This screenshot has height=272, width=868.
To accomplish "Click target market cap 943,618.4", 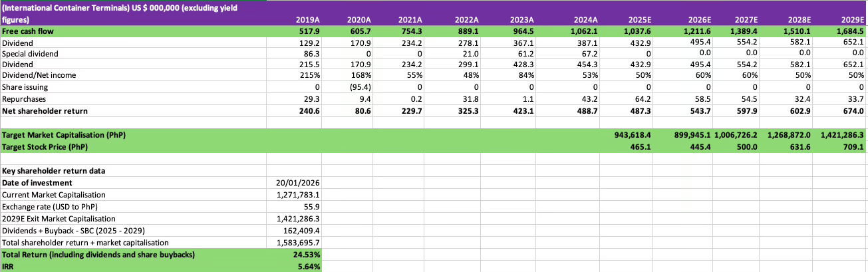I will (633, 135).
